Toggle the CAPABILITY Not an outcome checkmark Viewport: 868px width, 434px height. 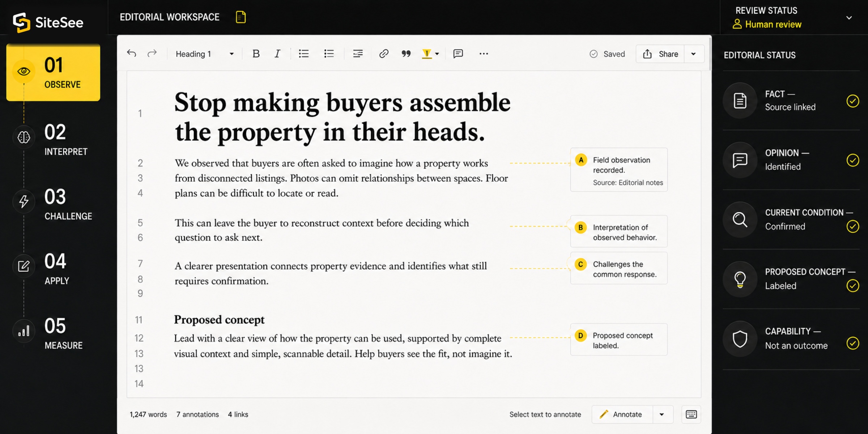coord(853,343)
